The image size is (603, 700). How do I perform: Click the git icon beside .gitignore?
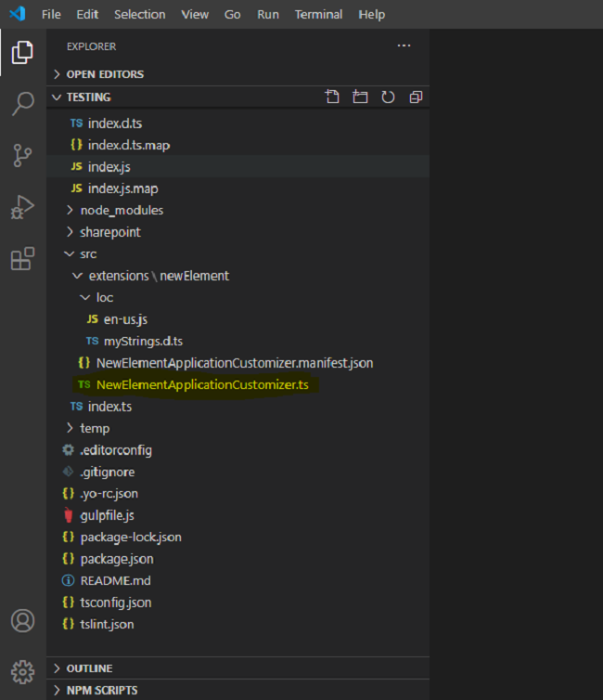[69, 472]
